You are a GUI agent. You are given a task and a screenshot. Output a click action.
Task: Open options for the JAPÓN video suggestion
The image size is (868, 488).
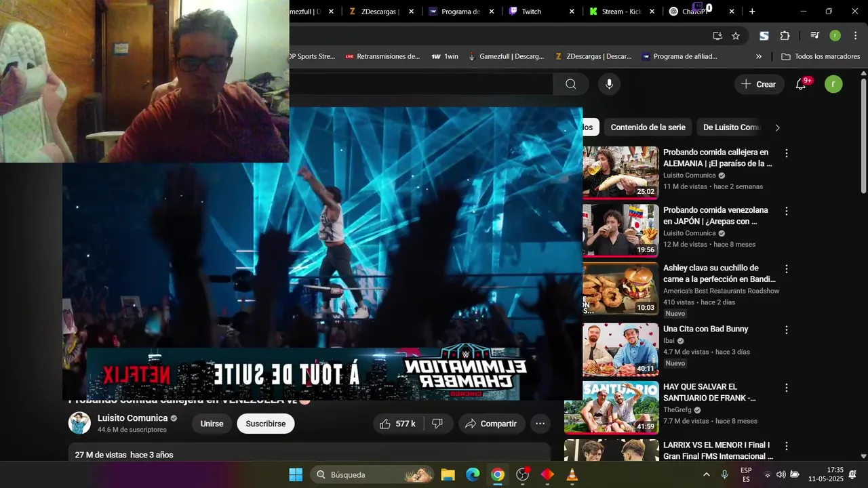[787, 211]
